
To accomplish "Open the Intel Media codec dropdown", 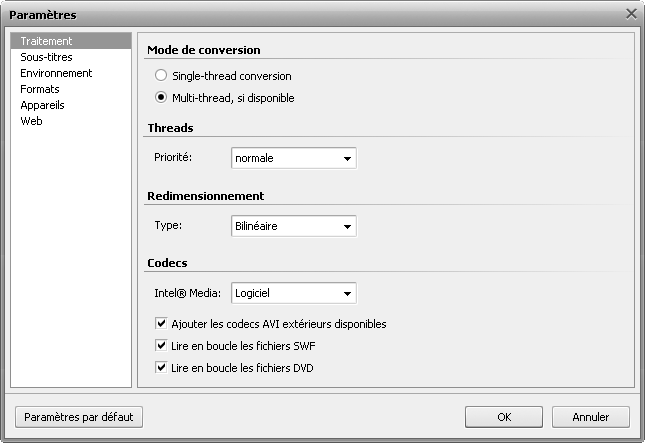I will click(x=294, y=293).
